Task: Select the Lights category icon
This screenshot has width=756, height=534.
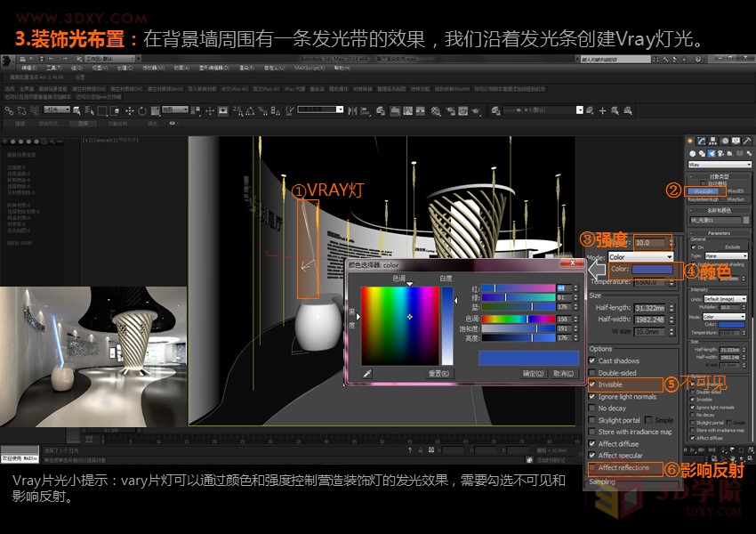Action: point(712,153)
